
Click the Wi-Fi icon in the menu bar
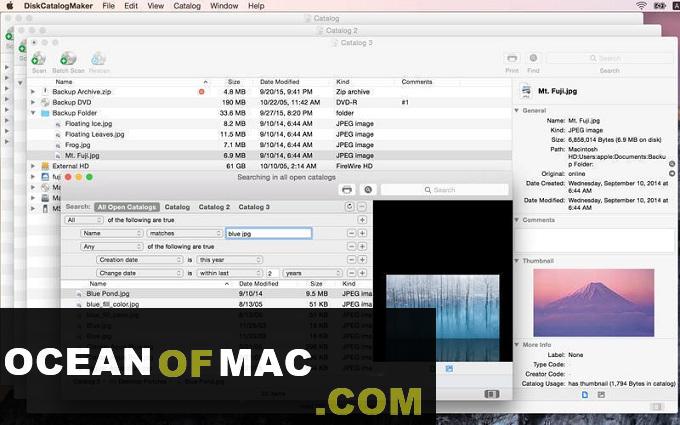641,6
